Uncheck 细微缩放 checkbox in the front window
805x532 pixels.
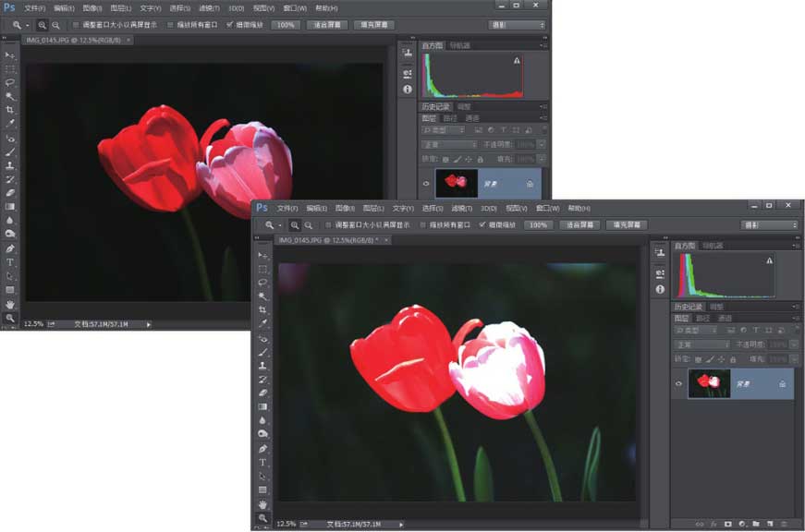pyautogui.click(x=482, y=225)
